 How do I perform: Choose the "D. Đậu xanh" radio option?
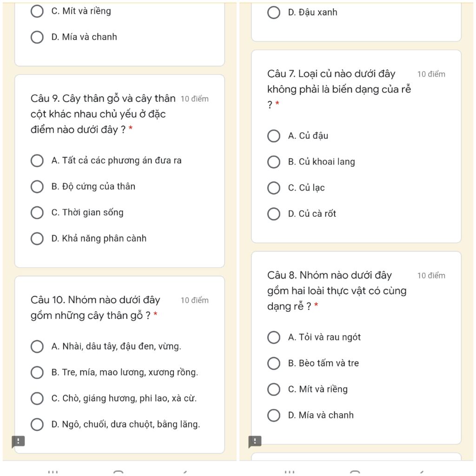(274, 13)
